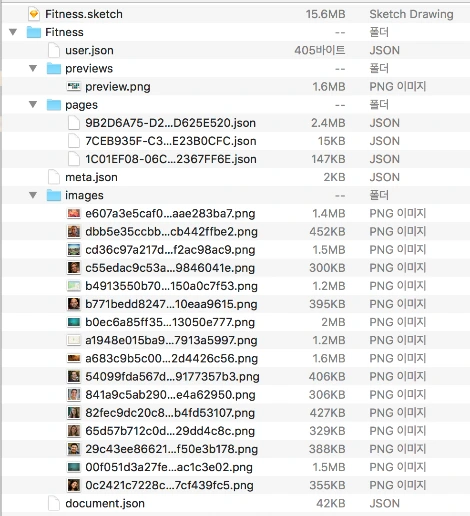
Task: Click the Fitness.sketch file icon
Action: click(34, 14)
